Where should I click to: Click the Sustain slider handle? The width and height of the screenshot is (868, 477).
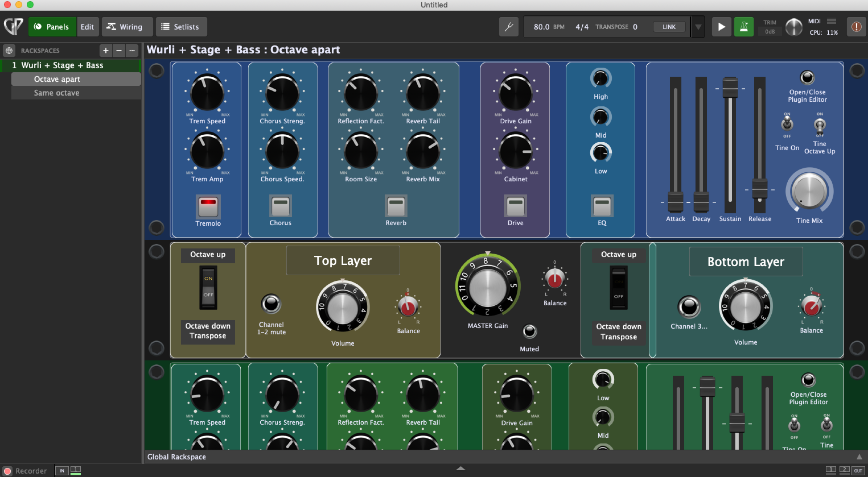[x=730, y=88]
